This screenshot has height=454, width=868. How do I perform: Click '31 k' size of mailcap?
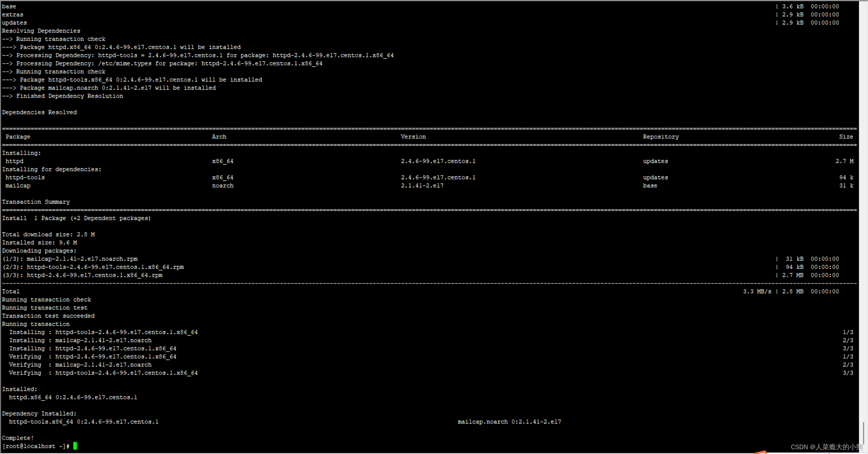pos(846,186)
